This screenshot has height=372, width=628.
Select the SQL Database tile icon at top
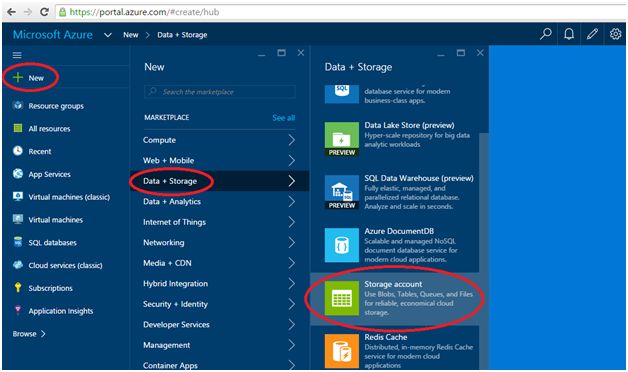[342, 95]
